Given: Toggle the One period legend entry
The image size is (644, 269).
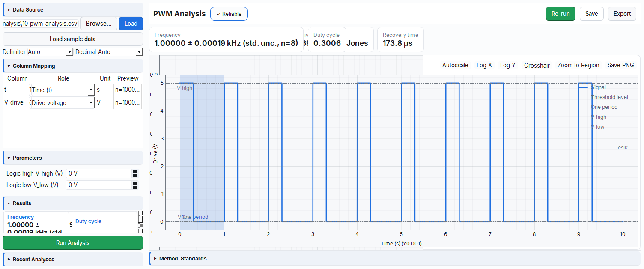Looking at the screenshot, I should 604,107.
